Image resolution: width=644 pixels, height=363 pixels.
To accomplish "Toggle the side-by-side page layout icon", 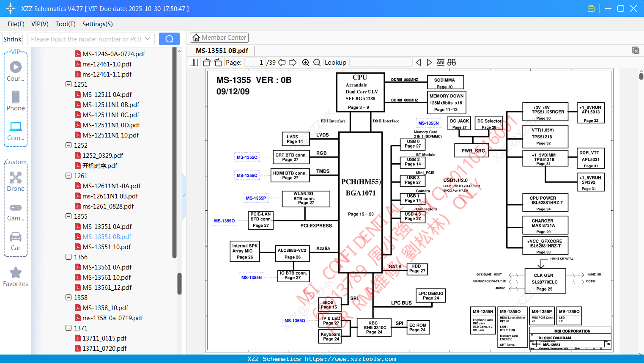I will click(194, 63).
